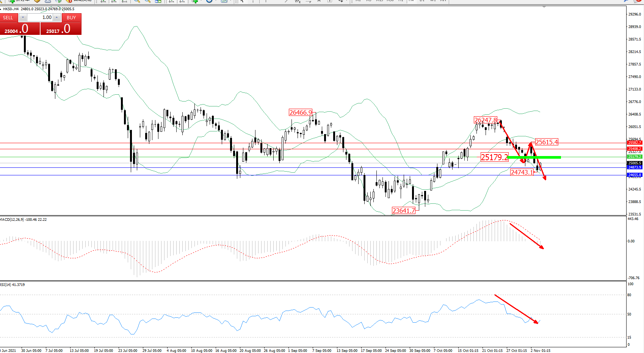The image size is (644, 353).
Task: Click the 1.00 volume input field
Action: pyautogui.click(x=40, y=17)
